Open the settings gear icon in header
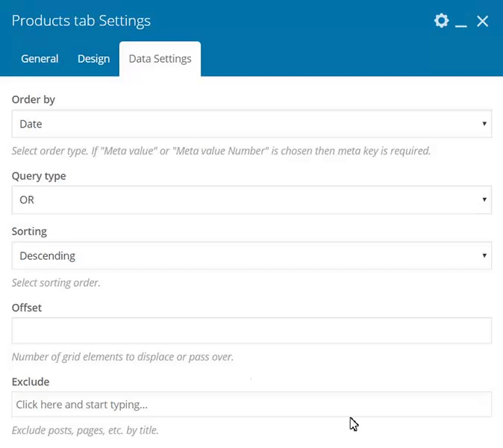Image resolution: width=503 pixels, height=448 pixels. [x=441, y=21]
